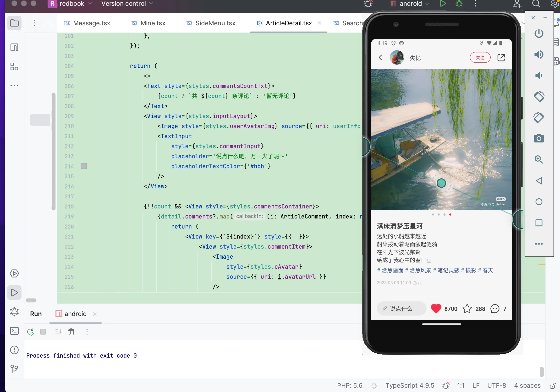Switch to the Message.tsx tab

click(x=87, y=23)
